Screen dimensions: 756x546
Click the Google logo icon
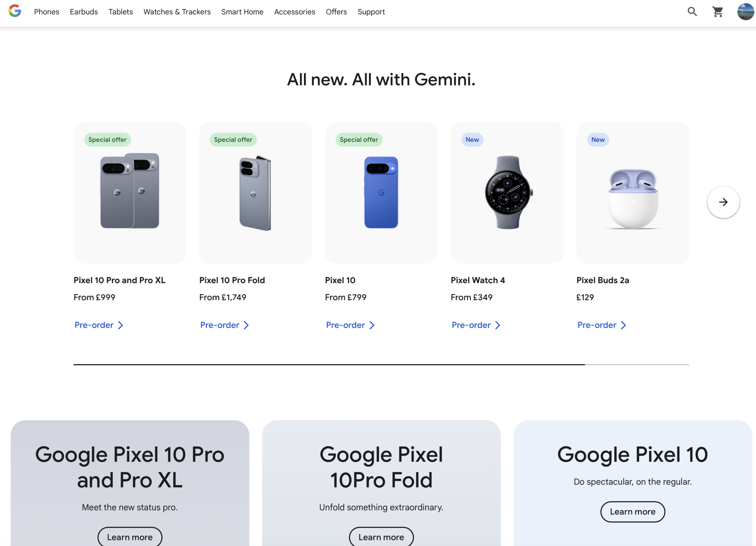pos(15,11)
